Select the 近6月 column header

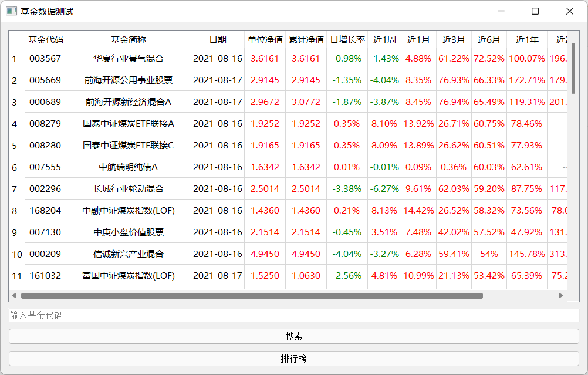tap(489, 40)
